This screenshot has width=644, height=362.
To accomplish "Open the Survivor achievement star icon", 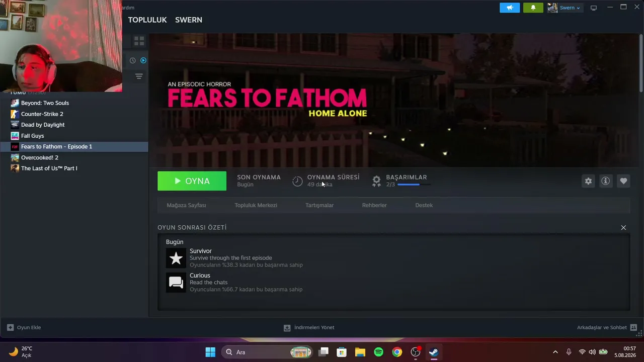I will (176, 258).
